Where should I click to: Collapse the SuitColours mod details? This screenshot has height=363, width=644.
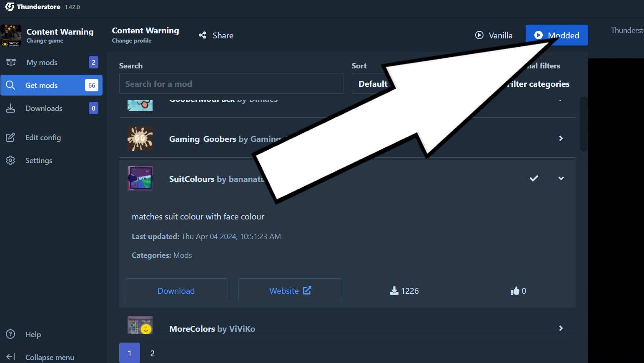[561, 179]
